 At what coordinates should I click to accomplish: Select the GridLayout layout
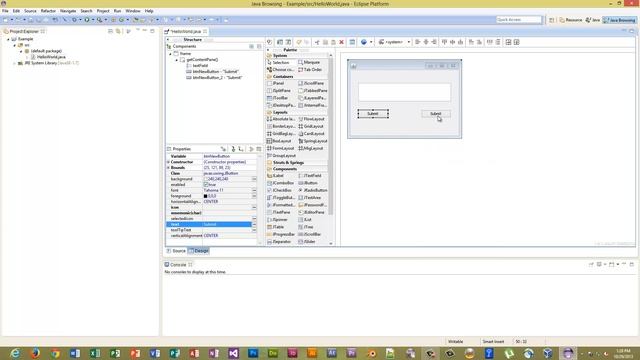pyautogui.click(x=311, y=126)
